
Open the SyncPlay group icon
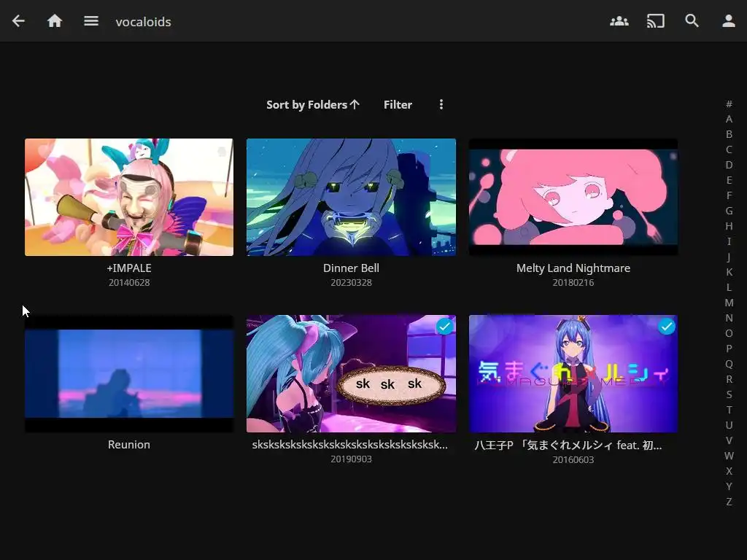[x=619, y=21]
